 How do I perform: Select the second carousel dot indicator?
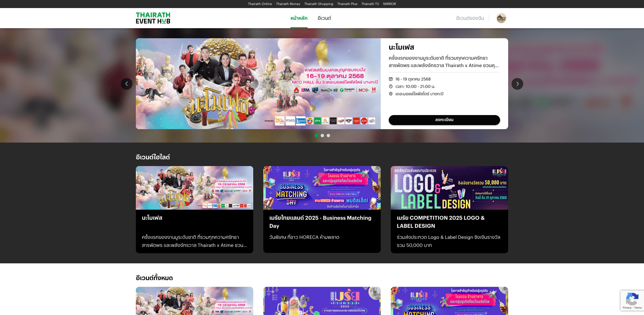tap(322, 136)
